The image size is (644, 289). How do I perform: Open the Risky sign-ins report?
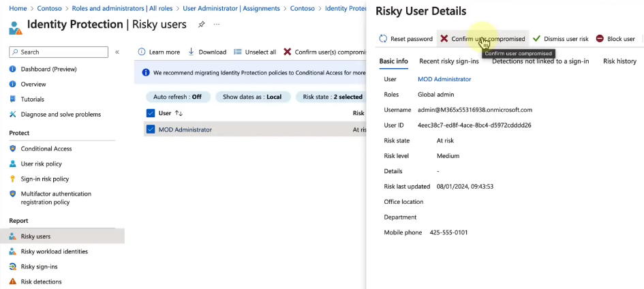tap(39, 267)
